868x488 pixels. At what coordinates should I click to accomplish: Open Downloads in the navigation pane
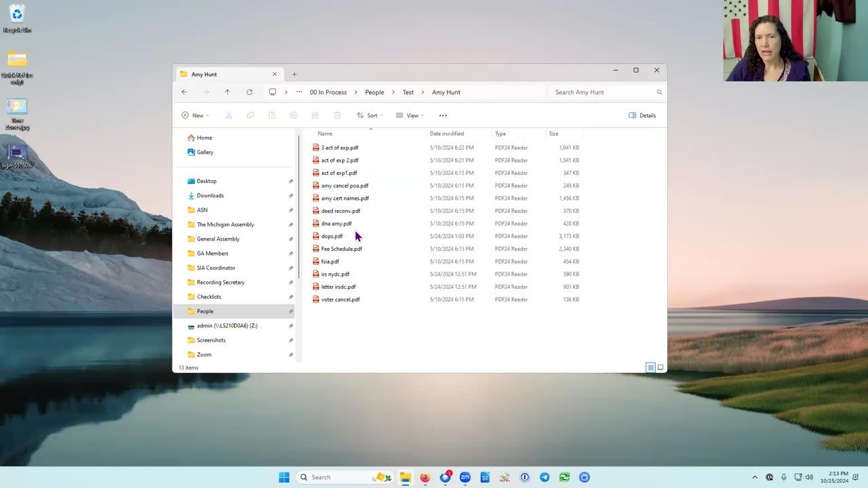pyautogui.click(x=210, y=196)
